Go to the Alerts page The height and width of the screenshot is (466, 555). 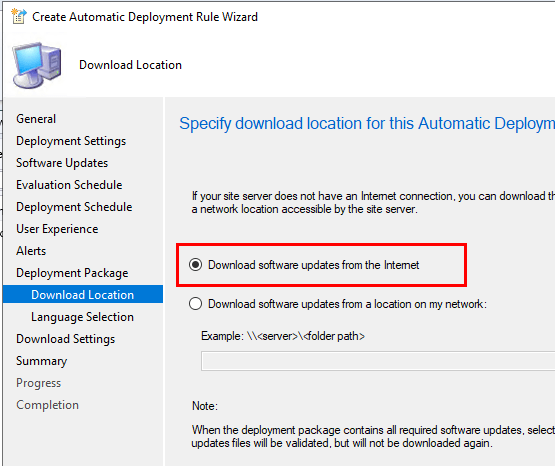pyautogui.click(x=31, y=251)
